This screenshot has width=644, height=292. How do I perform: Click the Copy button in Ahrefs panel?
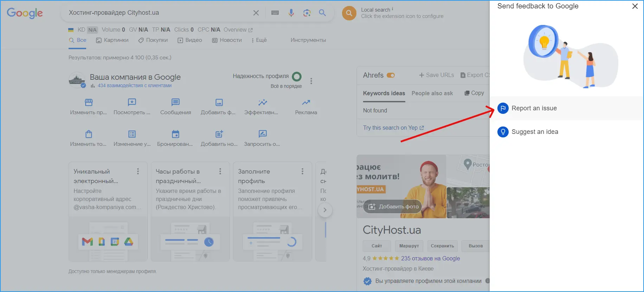coord(474,93)
